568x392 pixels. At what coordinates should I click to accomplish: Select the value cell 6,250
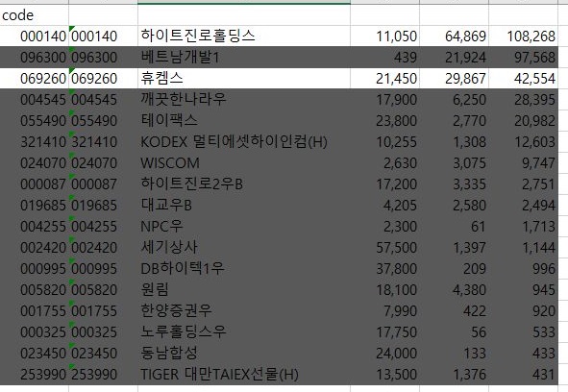[x=455, y=99]
